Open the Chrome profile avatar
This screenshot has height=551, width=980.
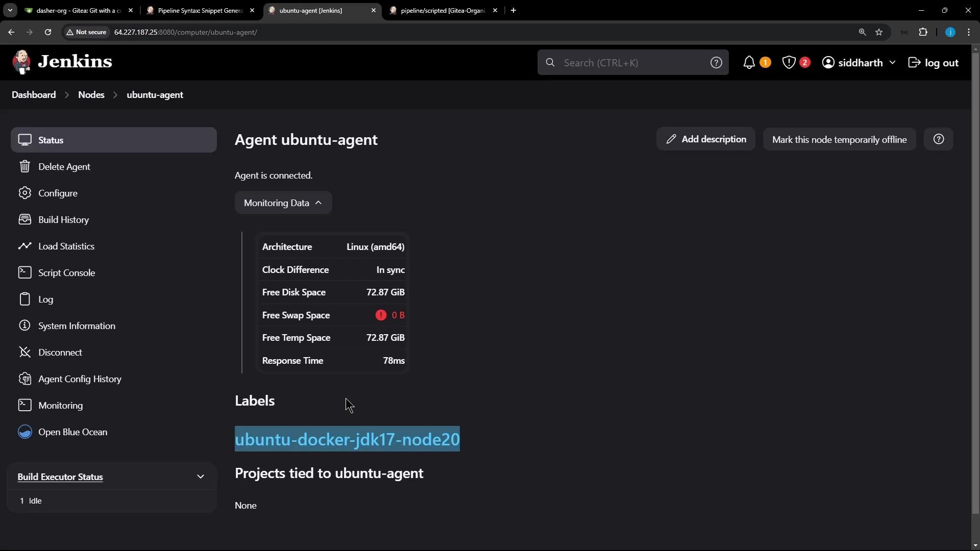coord(950,32)
